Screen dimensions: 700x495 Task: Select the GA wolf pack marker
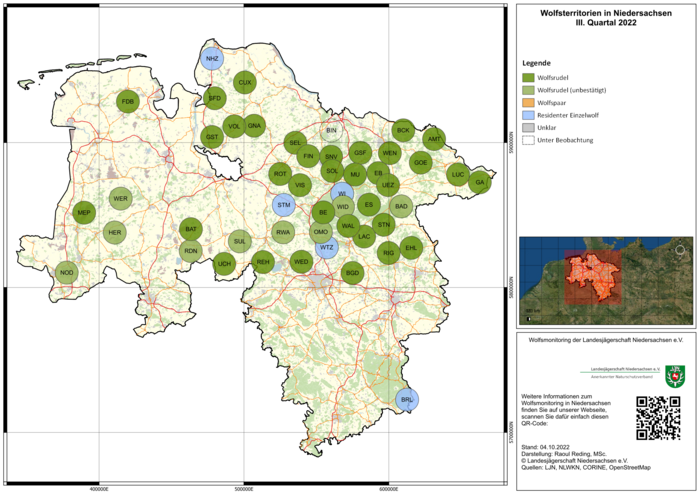click(480, 182)
